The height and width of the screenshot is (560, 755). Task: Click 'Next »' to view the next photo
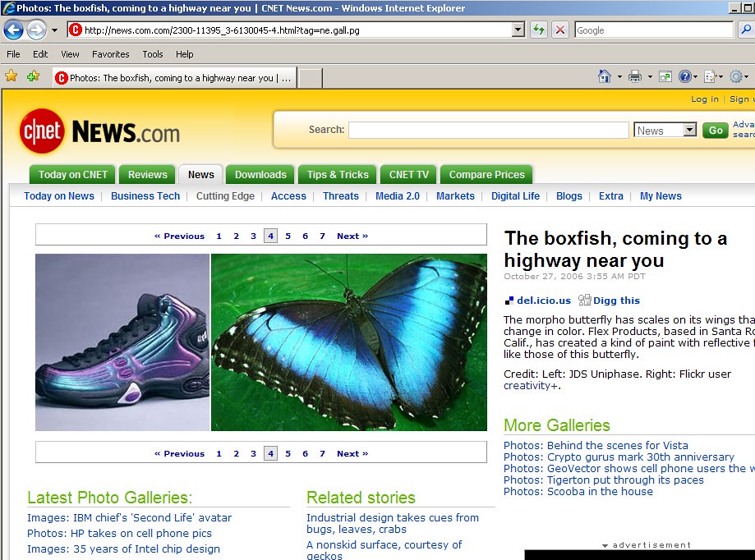click(352, 236)
